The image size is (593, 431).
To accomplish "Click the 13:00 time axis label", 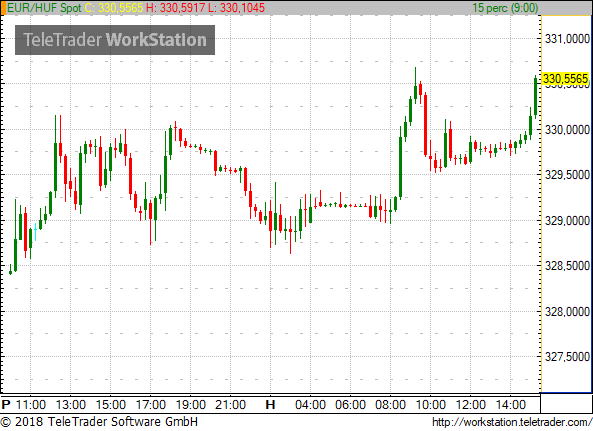I will click(x=71, y=405).
